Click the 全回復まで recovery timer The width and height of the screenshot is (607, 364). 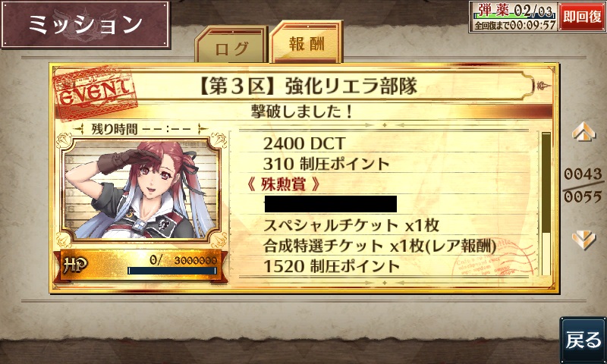coord(514,26)
